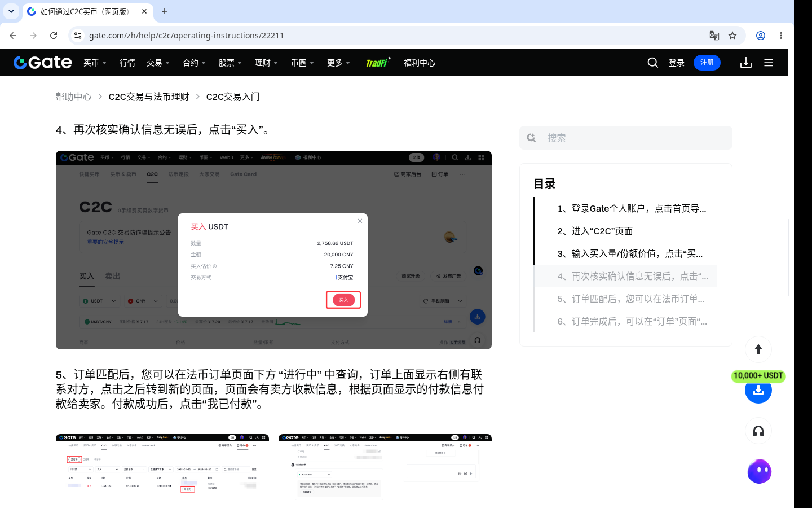Expand the 股票 dropdown menu
The height and width of the screenshot is (508, 812).
click(231, 63)
